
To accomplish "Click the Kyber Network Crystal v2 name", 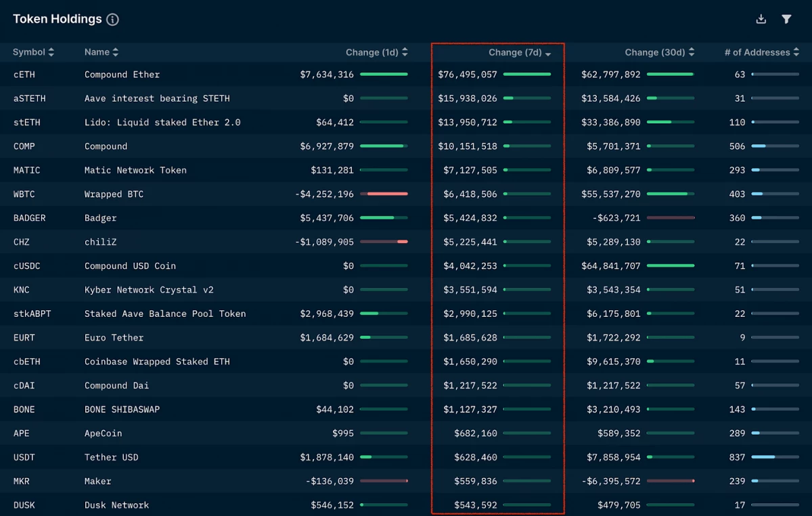I will click(150, 290).
